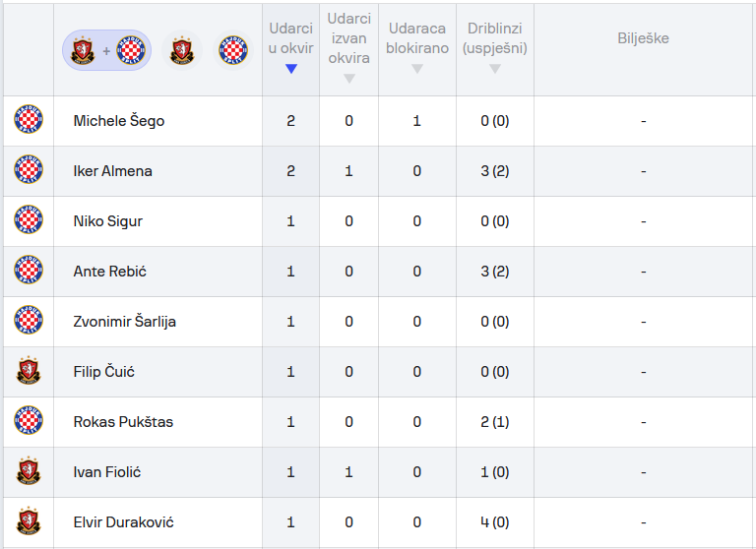Image resolution: width=756 pixels, height=549 pixels.
Task: Click the club crest next to Iker Almena
Action: [x=29, y=171]
